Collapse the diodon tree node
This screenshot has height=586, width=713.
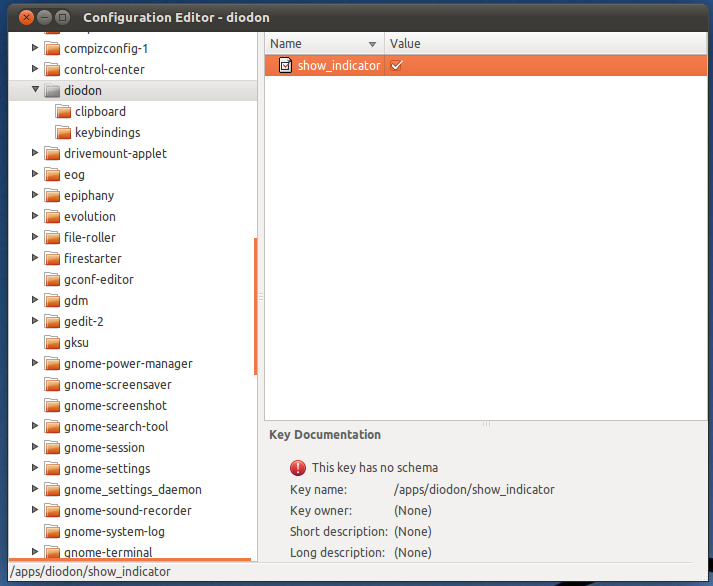35,90
